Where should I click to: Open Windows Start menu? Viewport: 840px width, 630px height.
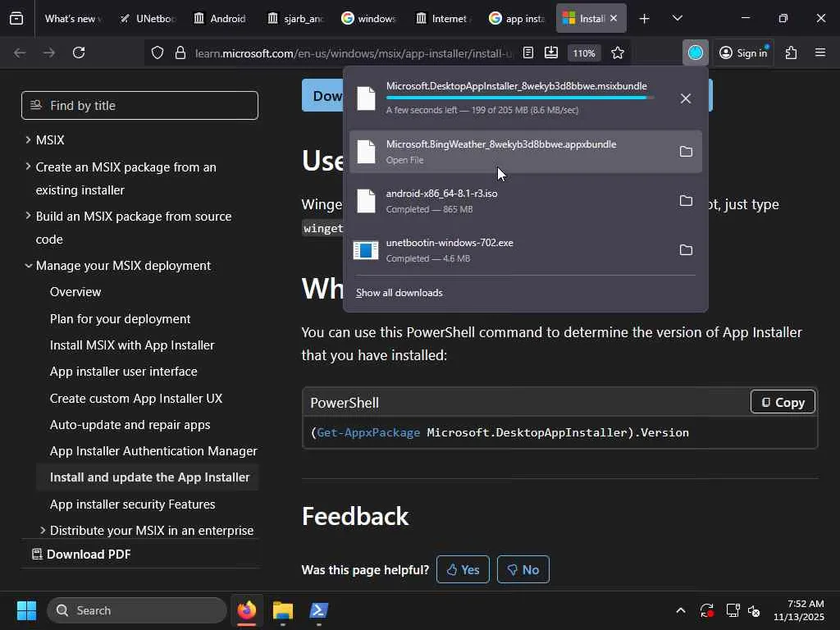coord(26,610)
